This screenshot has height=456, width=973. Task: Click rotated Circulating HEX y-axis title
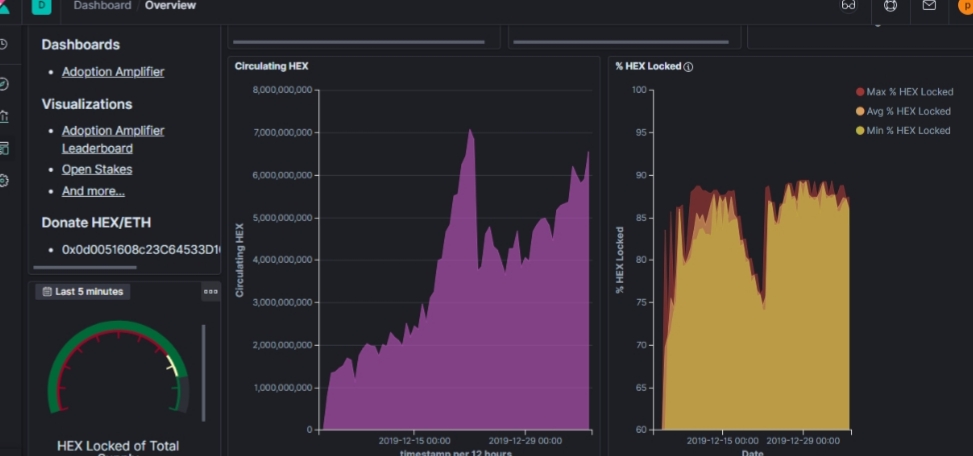coord(240,260)
